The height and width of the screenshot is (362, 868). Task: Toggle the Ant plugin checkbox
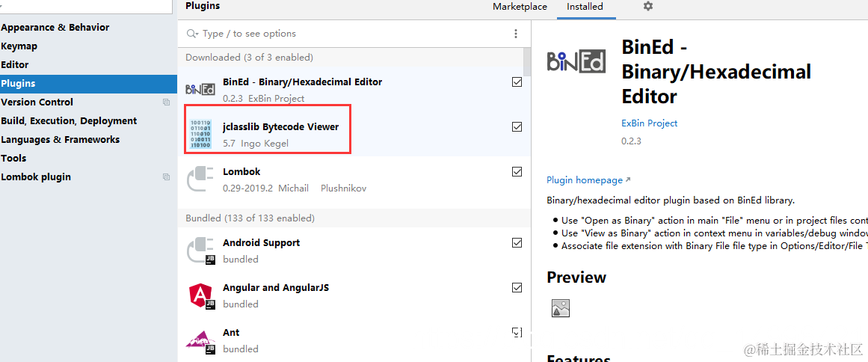click(x=517, y=332)
